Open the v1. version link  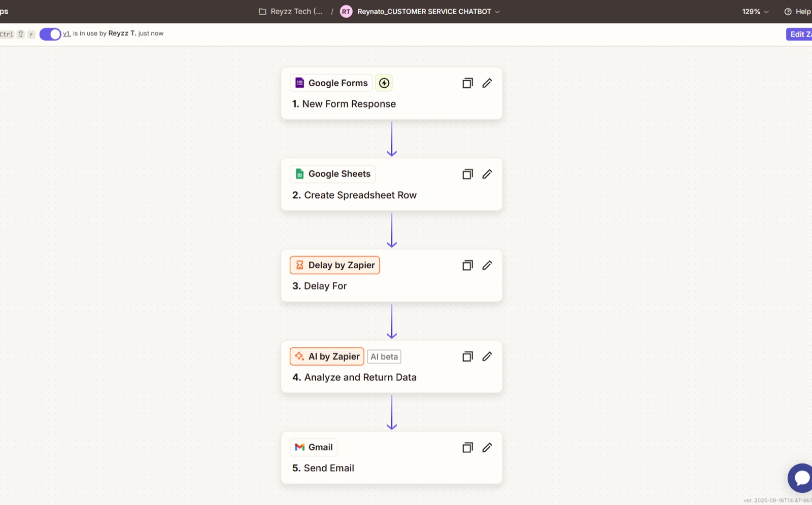66,33
